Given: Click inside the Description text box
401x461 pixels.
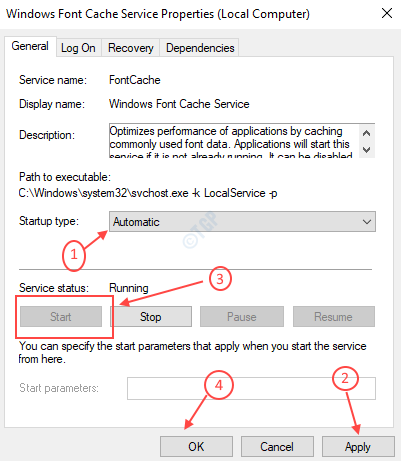Looking at the screenshot, I should [x=233, y=141].
